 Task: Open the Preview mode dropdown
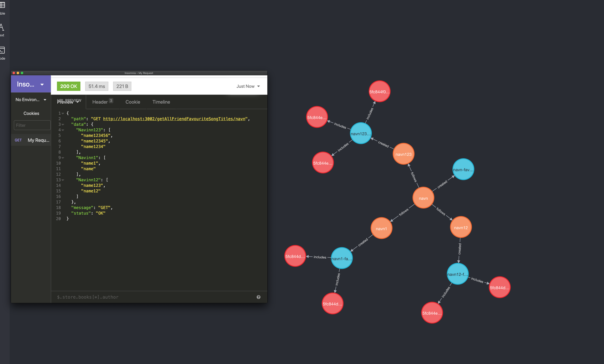tap(68, 102)
